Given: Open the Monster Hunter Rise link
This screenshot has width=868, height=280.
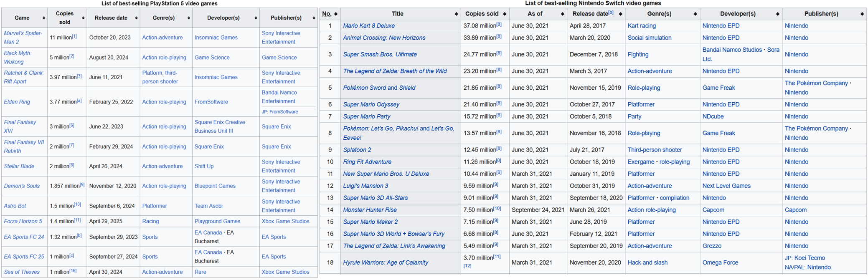Looking at the screenshot, I should (370, 210).
